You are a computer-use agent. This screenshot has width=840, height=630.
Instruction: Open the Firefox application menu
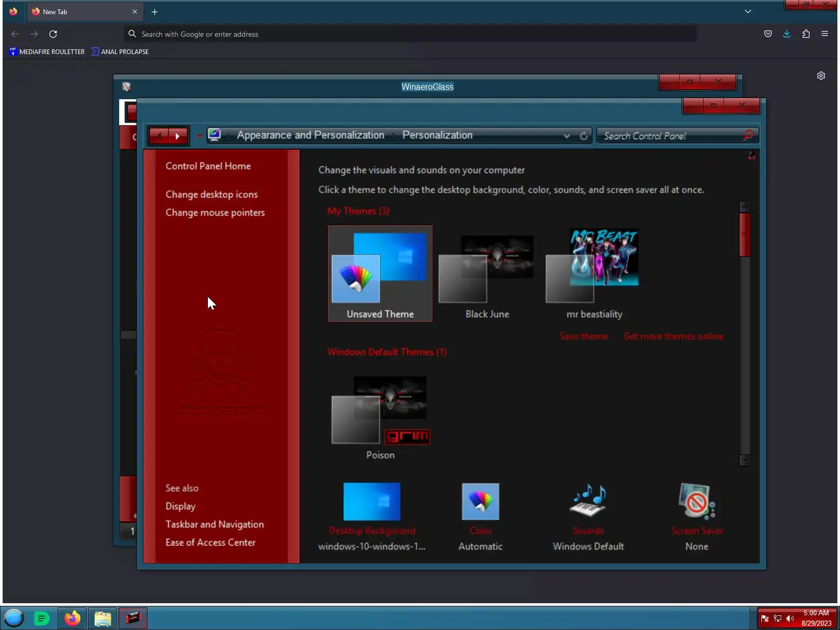825,34
